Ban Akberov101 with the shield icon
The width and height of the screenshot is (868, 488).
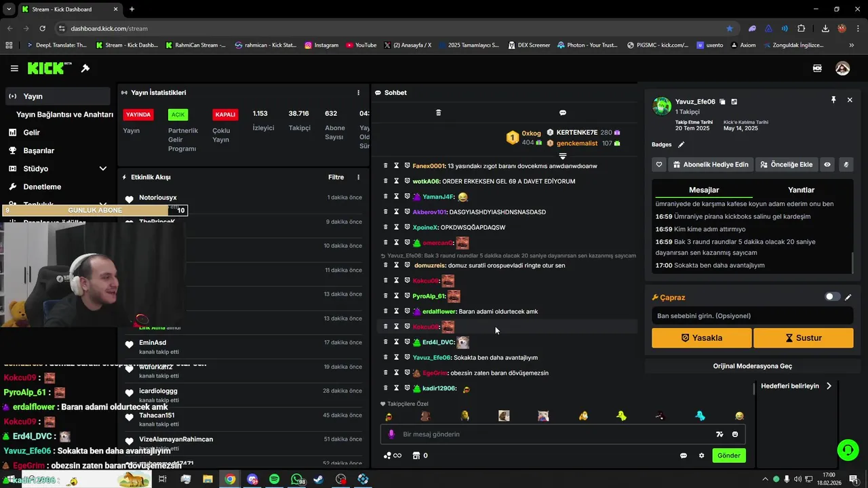pyautogui.click(x=408, y=211)
